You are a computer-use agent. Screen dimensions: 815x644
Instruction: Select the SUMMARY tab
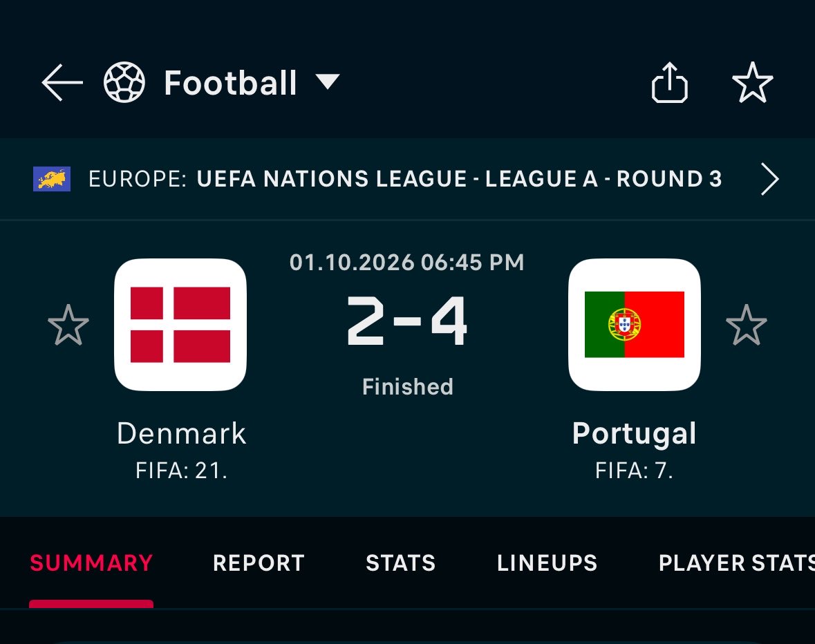pyautogui.click(x=91, y=563)
